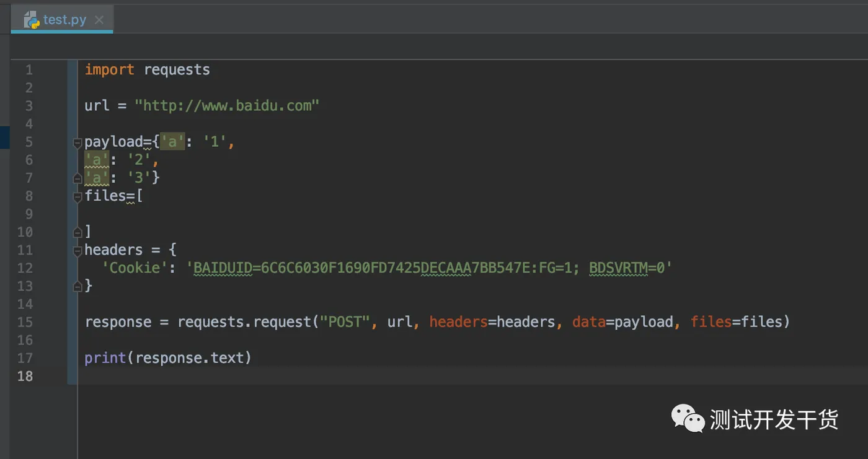Image resolution: width=868 pixels, height=459 pixels.
Task: Click the 'data=payload' argument on line 15
Action: click(x=622, y=322)
